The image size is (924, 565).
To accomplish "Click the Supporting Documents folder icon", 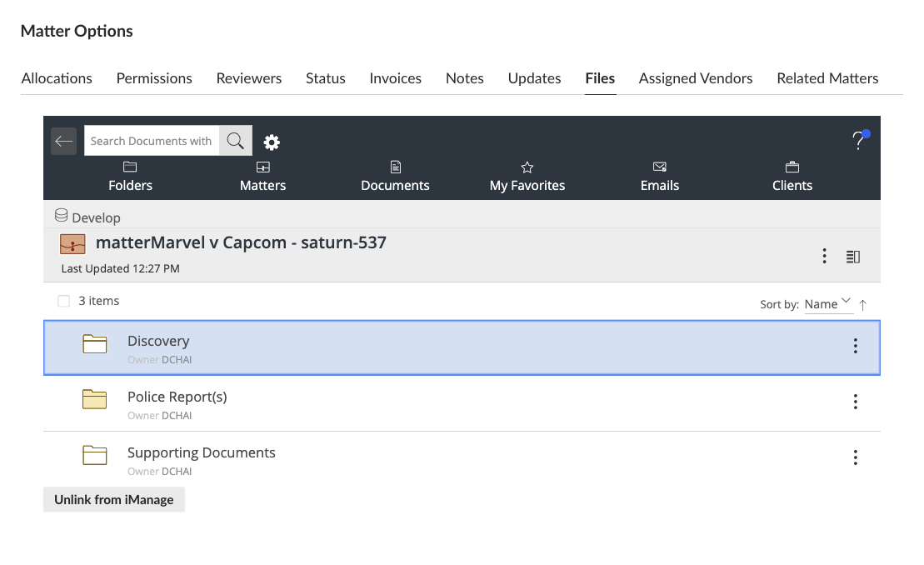I will pos(95,456).
